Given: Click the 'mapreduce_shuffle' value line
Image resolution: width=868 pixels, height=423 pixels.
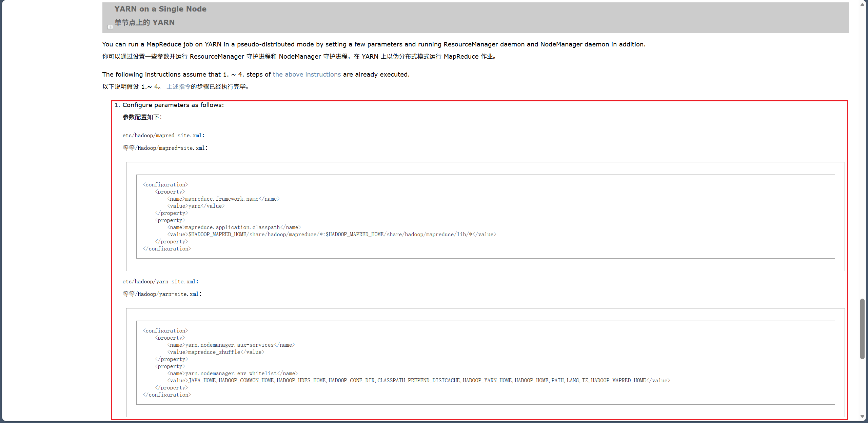Looking at the screenshot, I should (x=216, y=352).
